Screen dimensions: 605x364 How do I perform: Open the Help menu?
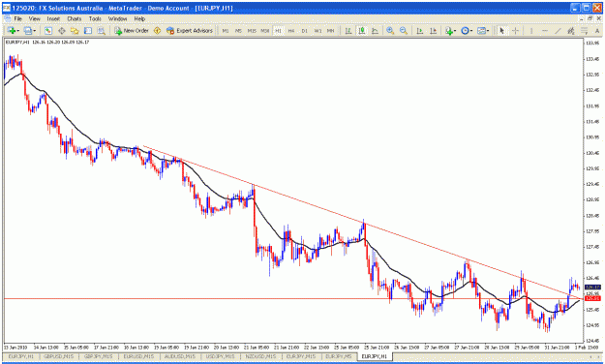click(x=139, y=18)
